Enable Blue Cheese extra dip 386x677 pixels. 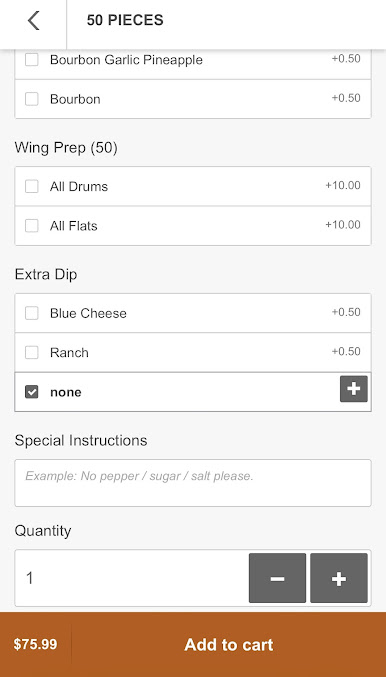pyautogui.click(x=32, y=313)
